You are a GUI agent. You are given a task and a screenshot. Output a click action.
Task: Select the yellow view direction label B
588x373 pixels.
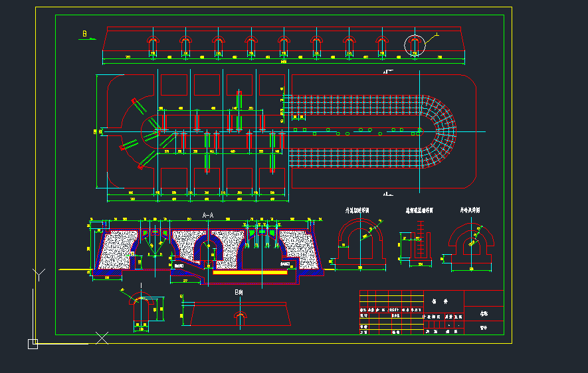[x=84, y=33]
